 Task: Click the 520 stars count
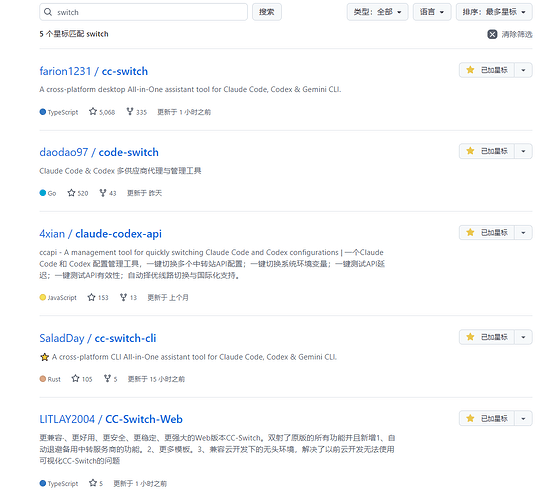83,193
